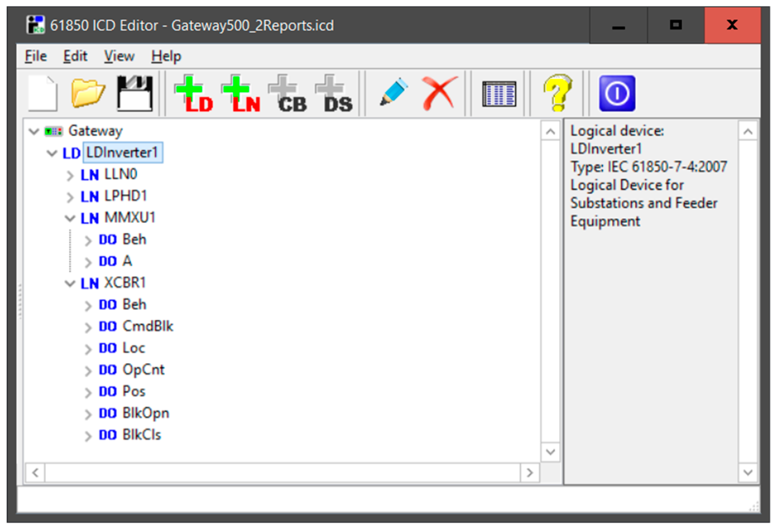Click the tree's horizontal scrollbar right arrow
This screenshot has height=532, width=777.
point(530,472)
